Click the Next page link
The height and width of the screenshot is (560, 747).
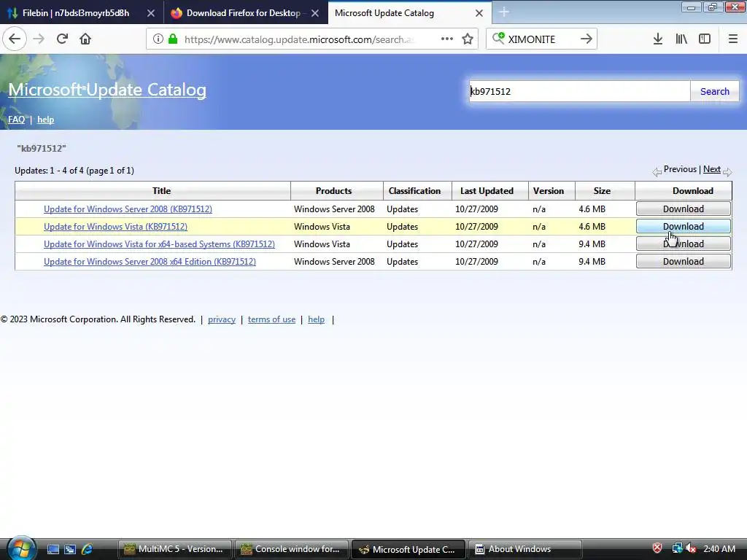712,169
